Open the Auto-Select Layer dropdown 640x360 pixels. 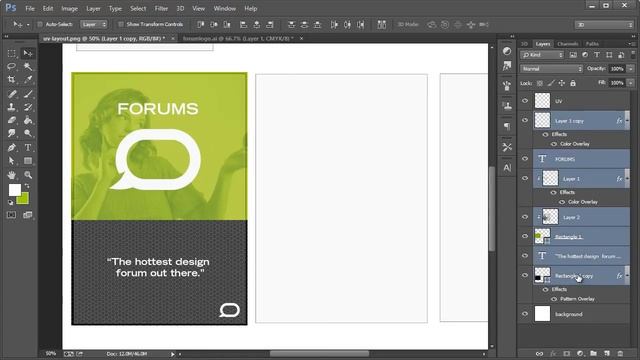pos(94,24)
